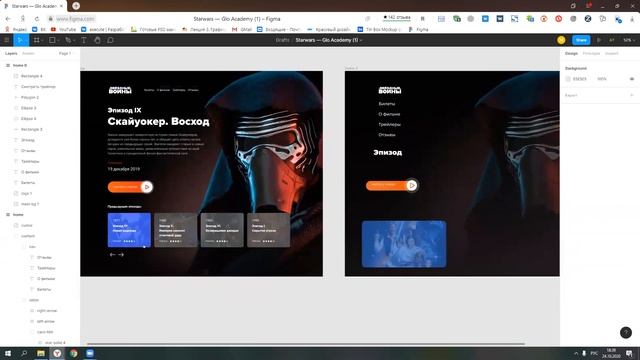Select the 'Скайуокер. Восход' heading
The image size is (640, 360).
(x=158, y=121)
